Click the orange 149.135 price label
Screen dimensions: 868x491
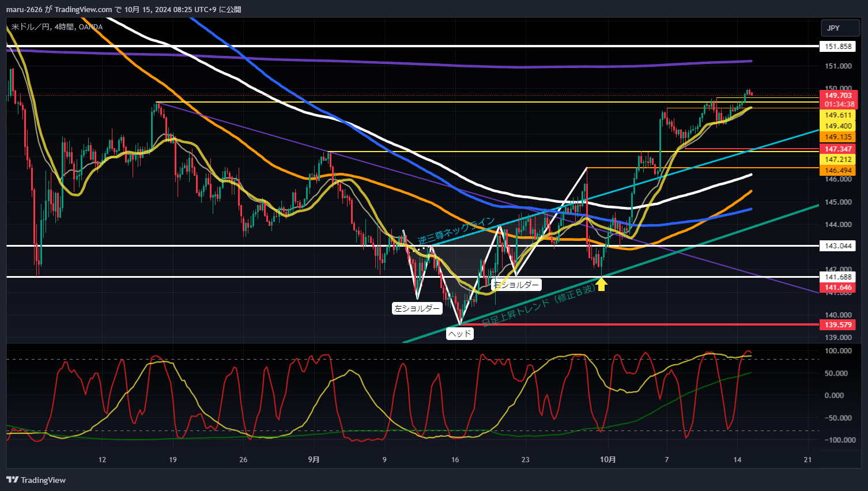pyautogui.click(x=838, y=137)
